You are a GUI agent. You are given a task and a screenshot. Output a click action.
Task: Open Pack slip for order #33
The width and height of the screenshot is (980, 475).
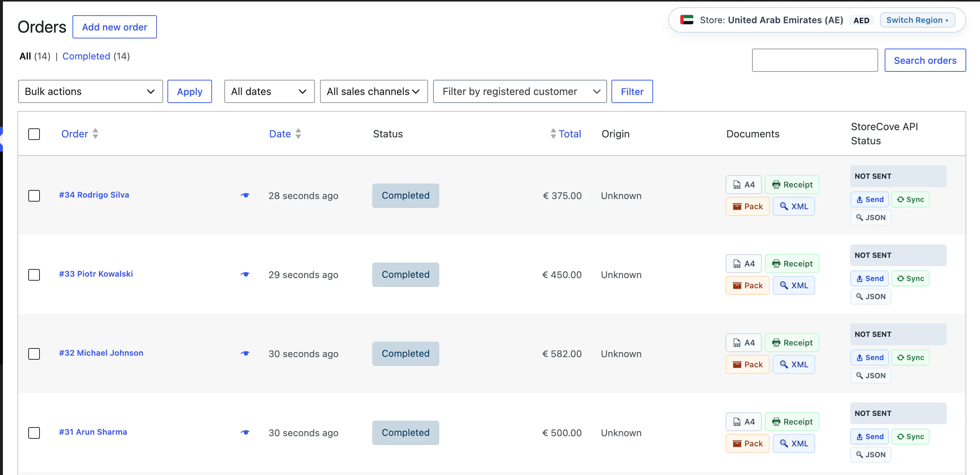click(x=747, y=285)
